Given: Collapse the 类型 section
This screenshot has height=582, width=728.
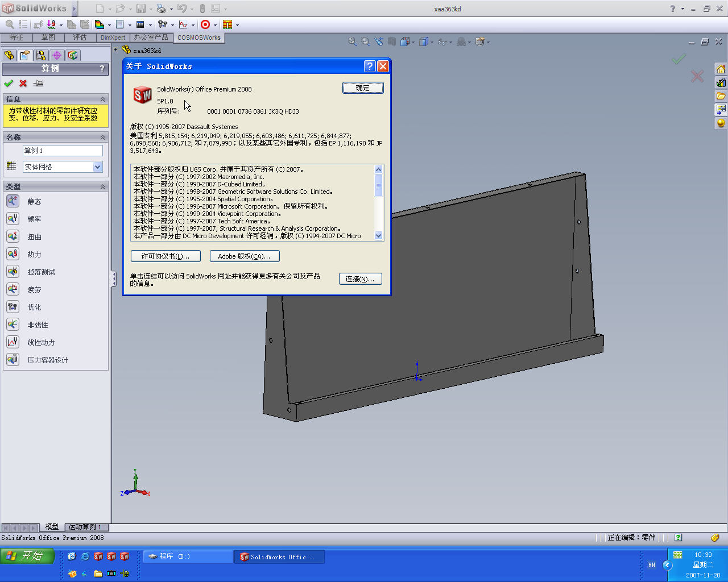Looking at the screenshot, I should [x=102, y=186].
